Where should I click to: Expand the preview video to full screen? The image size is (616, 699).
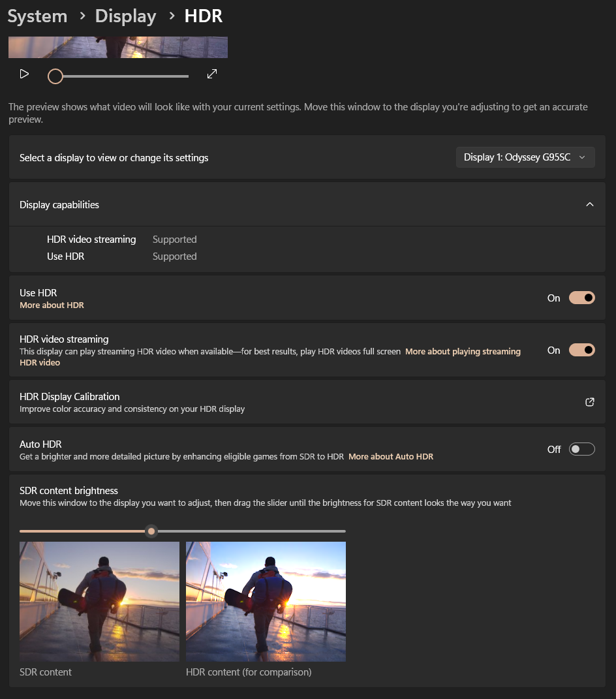coord(211,74)
